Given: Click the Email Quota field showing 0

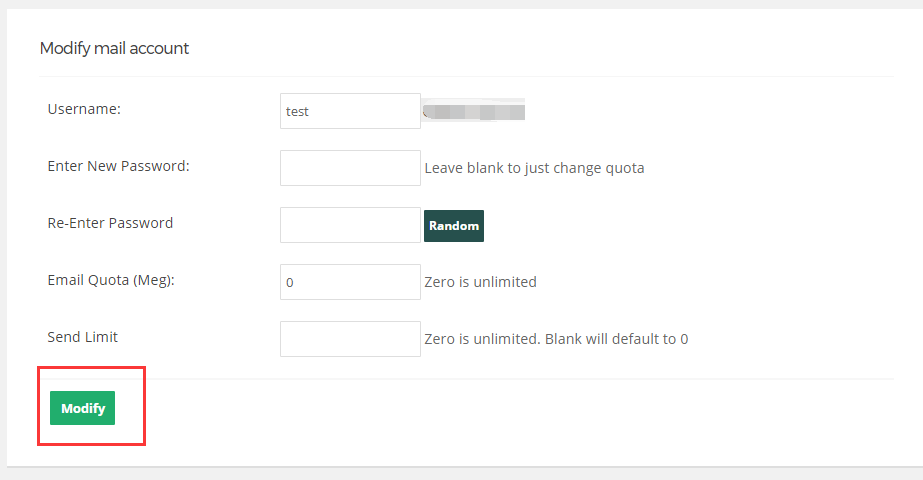Looking at the screenshot, I should tap(350, 282).
